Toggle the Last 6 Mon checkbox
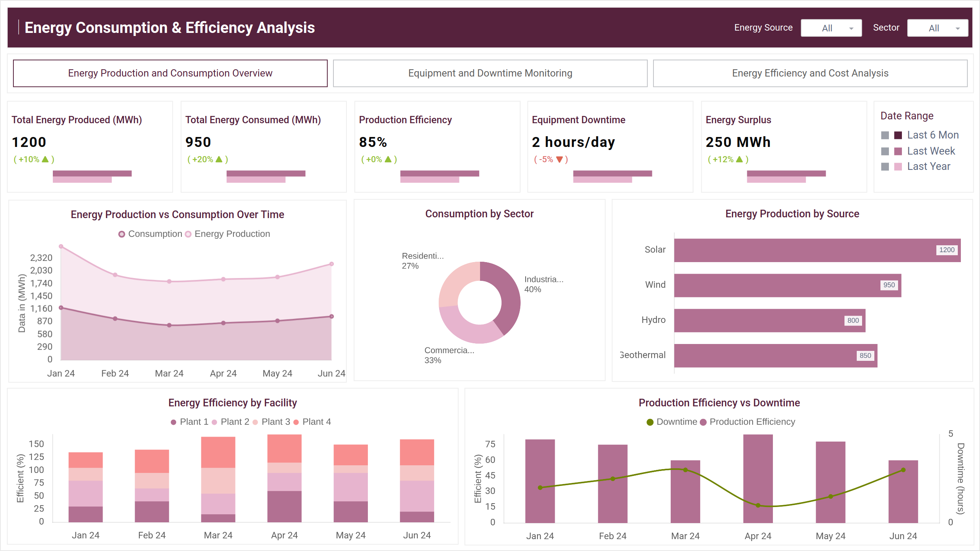The height and width of the screenshot is (551, 980). (885, 135)
